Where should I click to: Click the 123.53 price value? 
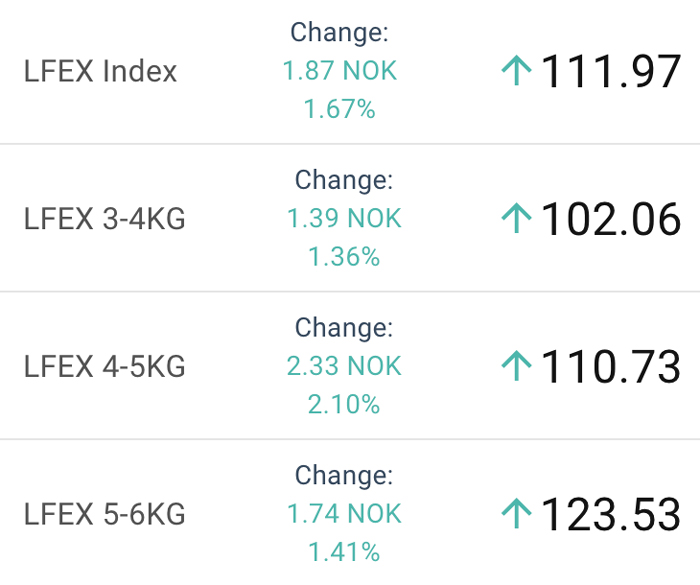coord(611,514)
